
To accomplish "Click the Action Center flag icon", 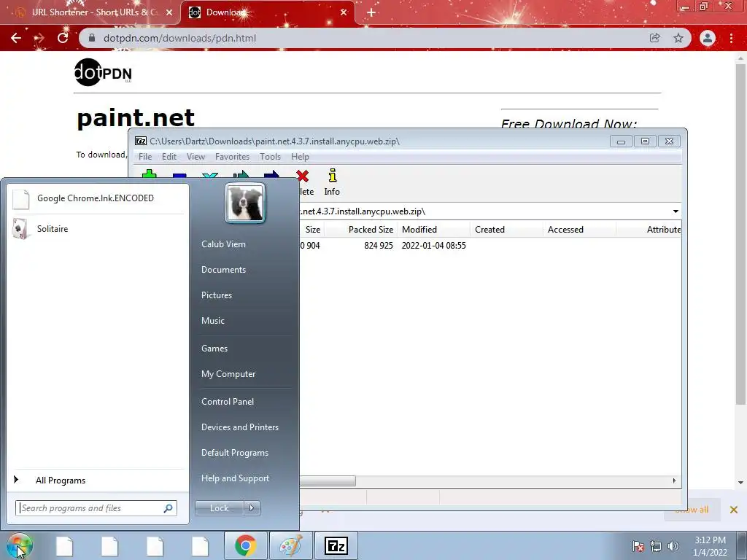I will coord(638,546).
